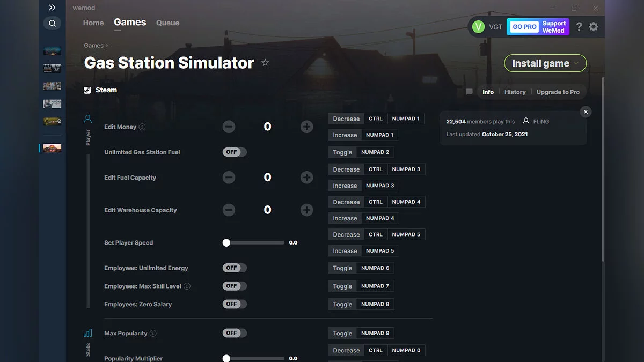Click Increase NUMPAD 4 hotkey button
Screen dimensions: 644x362
(364, 218)
